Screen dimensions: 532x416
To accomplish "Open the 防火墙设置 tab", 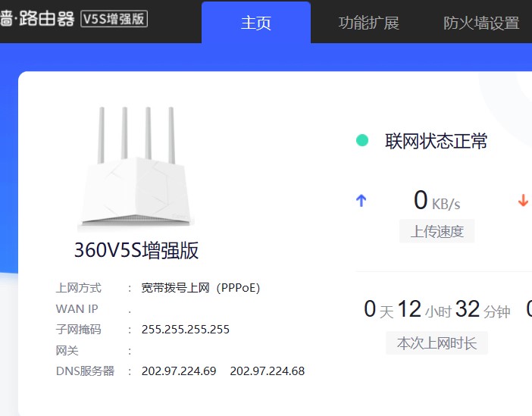I will 481,23.
